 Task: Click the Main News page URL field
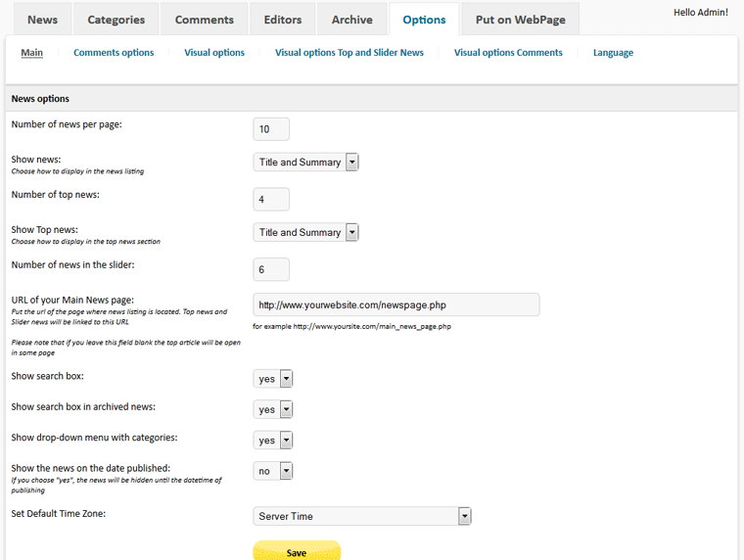396,304
